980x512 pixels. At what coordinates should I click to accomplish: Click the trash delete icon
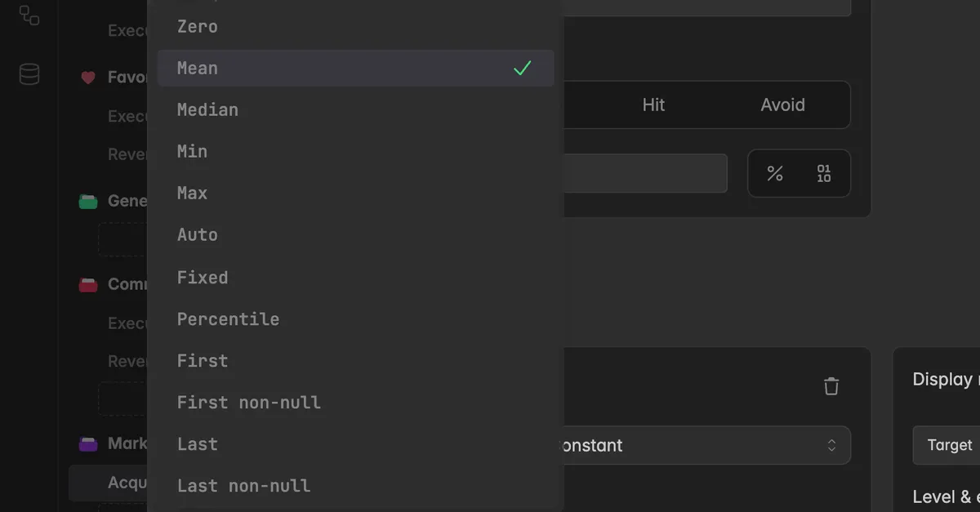click(831, 386)
